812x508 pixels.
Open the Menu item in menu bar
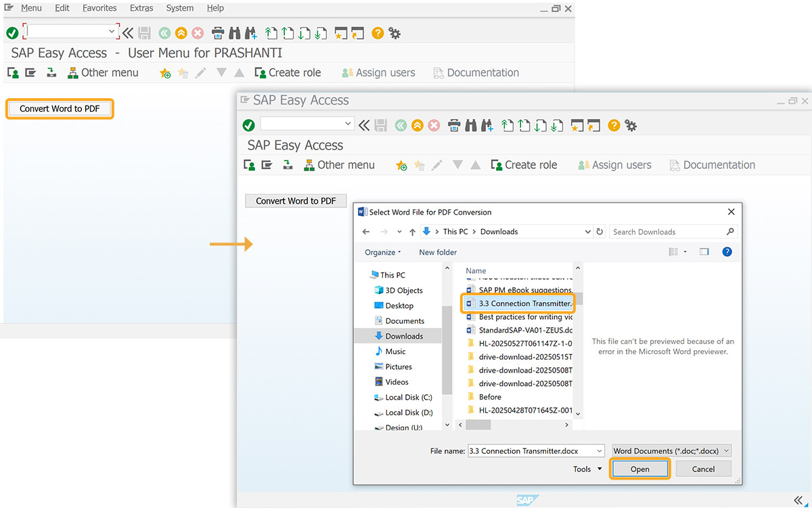(31, 8)
